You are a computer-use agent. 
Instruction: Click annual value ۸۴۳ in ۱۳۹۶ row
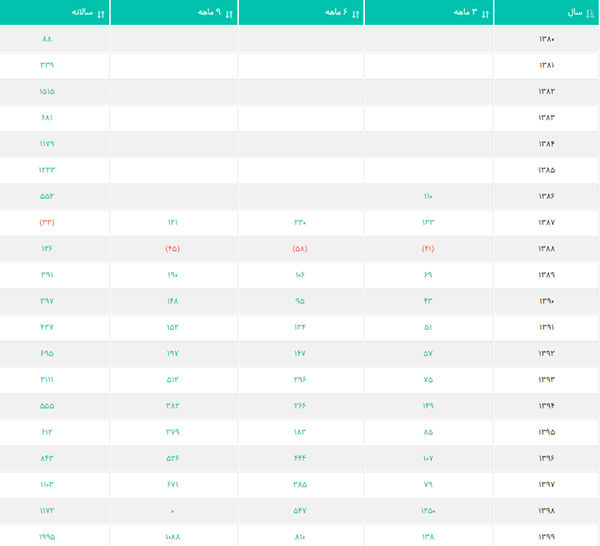point(47,458)
